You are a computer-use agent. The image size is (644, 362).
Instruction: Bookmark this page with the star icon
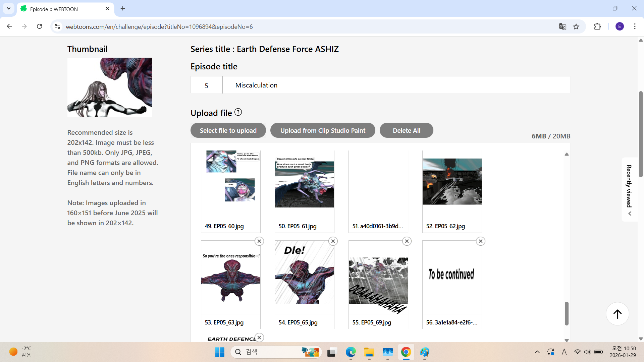pyautogui.click(x=576, y=27)
